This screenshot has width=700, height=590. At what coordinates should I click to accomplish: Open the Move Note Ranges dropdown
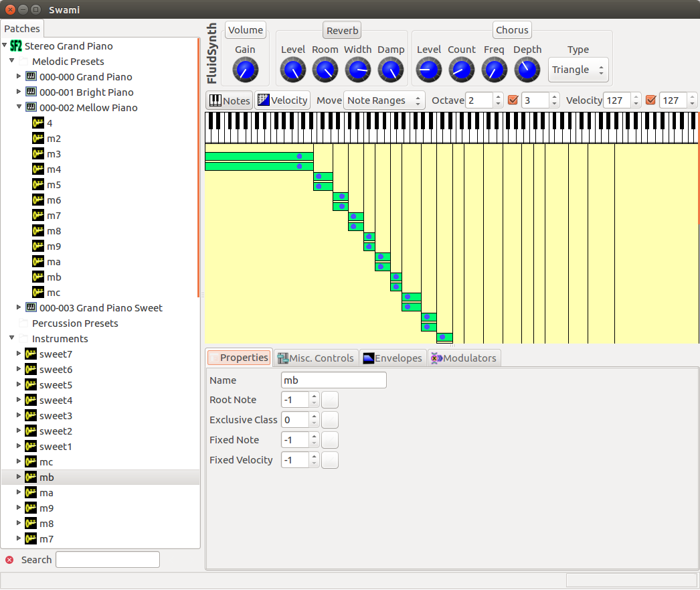pos(385,100)
